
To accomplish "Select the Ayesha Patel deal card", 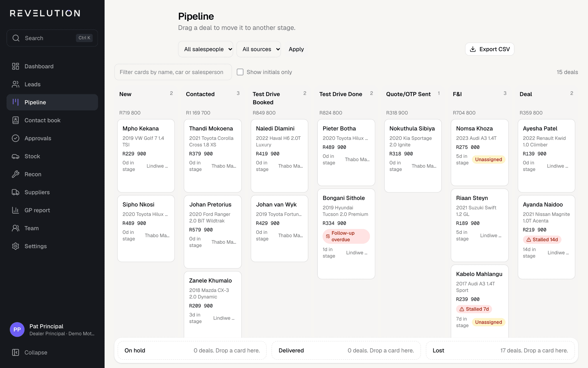I will 547,156.
